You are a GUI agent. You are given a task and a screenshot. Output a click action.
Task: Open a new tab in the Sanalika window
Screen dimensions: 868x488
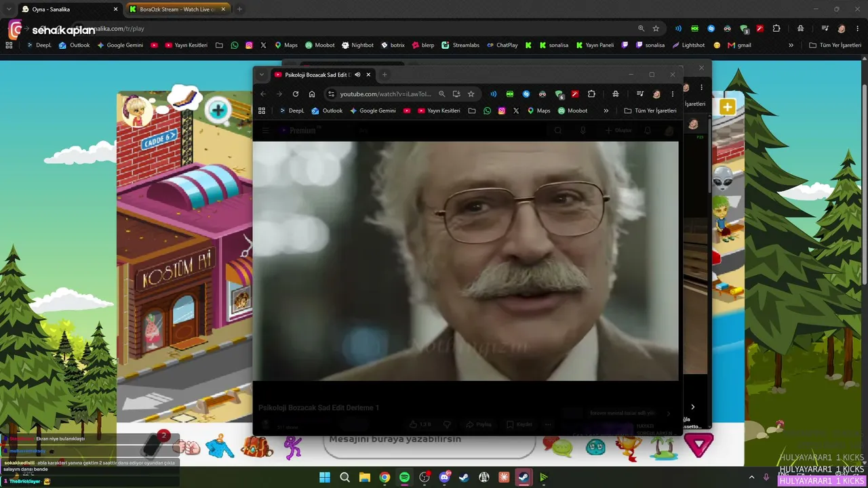239,9
